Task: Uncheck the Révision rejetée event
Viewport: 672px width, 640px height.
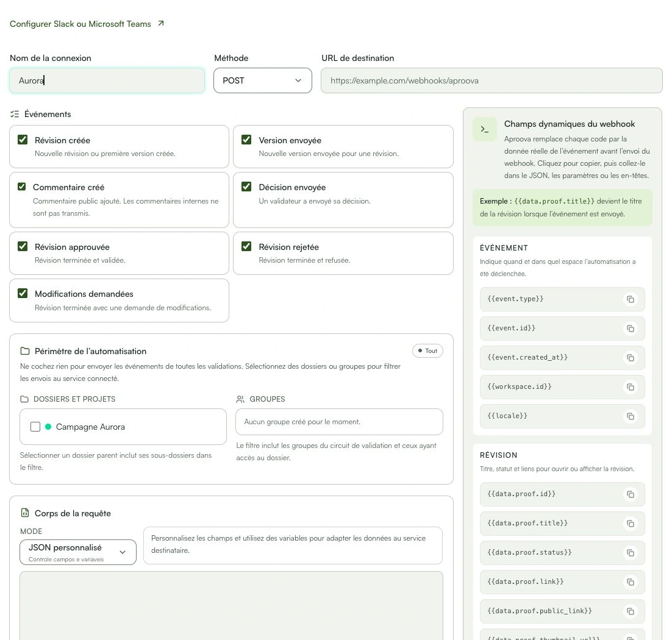Action: 246,246
